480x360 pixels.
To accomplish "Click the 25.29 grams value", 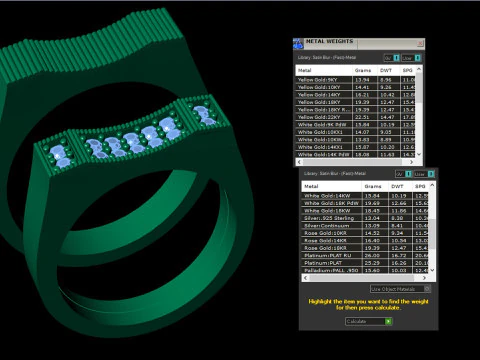I will [372, 263].
